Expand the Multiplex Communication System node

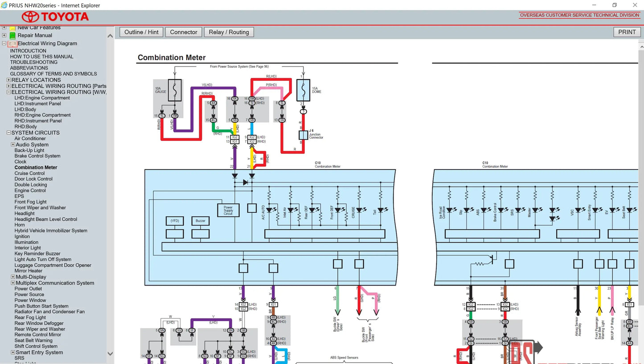coord(13,283)
